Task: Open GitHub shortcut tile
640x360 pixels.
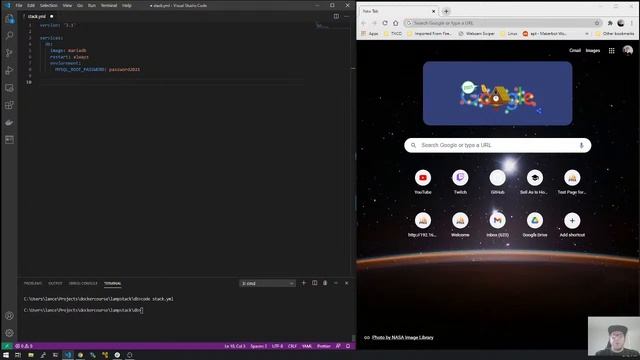Action: [x=498, y=182]
